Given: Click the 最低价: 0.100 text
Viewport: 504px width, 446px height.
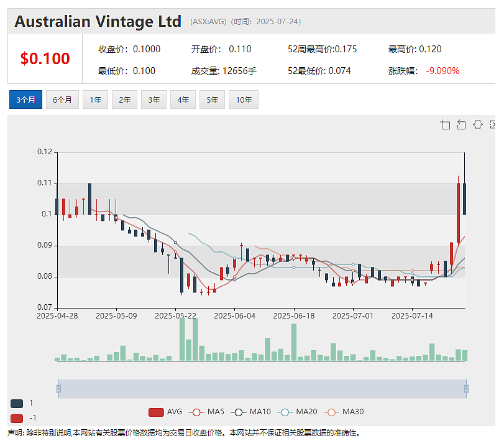Looking at the screenshot, I should (x=127, y=71).
